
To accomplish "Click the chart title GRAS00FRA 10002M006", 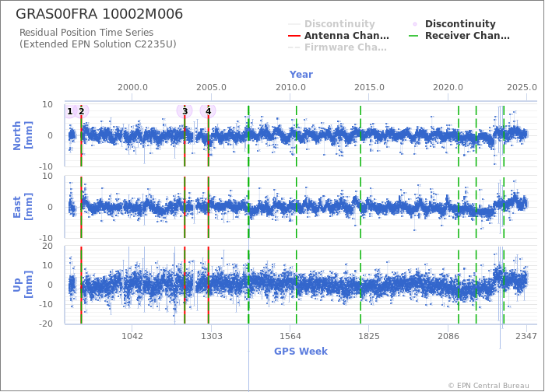I will coord(100,14).
